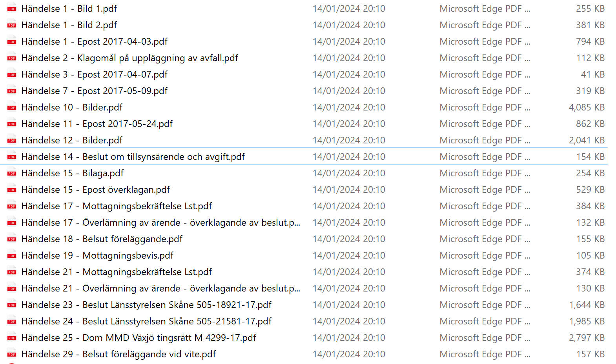
Task: Select Händelse 23 - Beslut Länsstyrelsen Skåne 505-18921-17.pdf
Action: 146,305
